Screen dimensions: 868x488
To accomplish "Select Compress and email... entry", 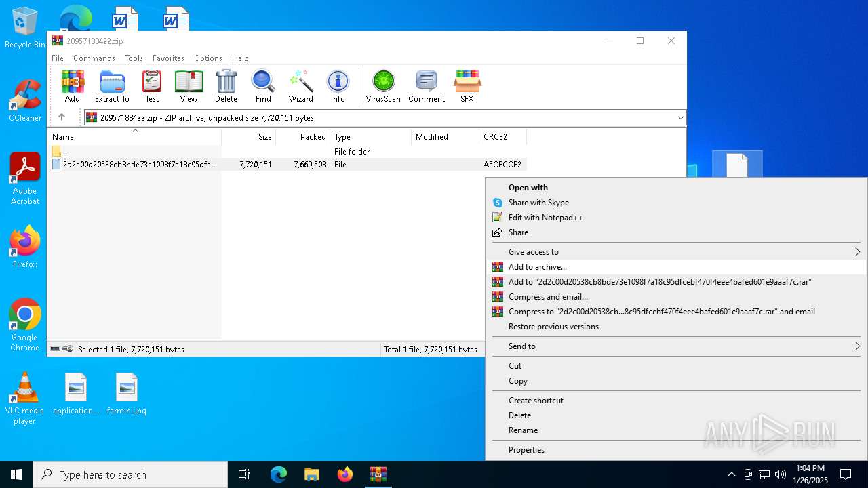I will tap(677, 297).
